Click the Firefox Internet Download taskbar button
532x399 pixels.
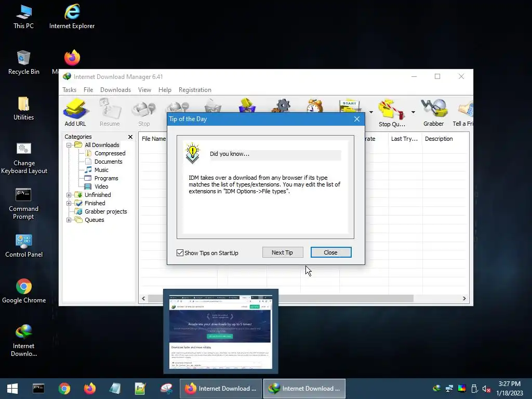[x=220, y=389]
